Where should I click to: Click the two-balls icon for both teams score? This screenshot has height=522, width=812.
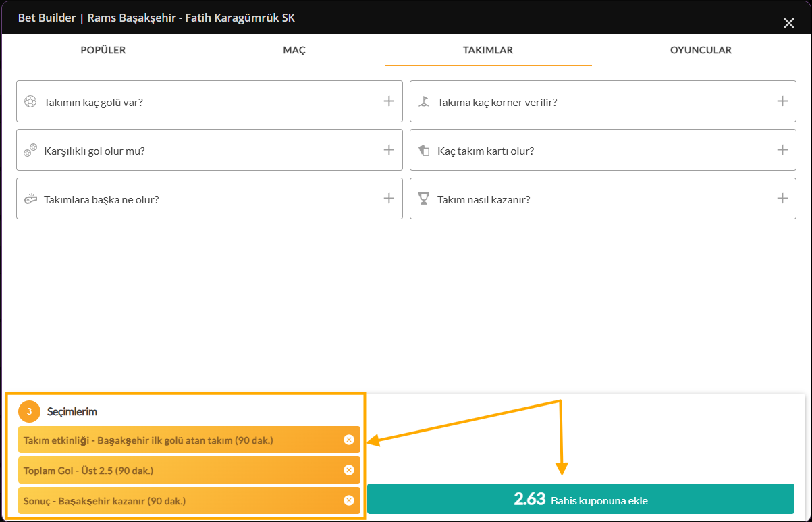[30, 151]
